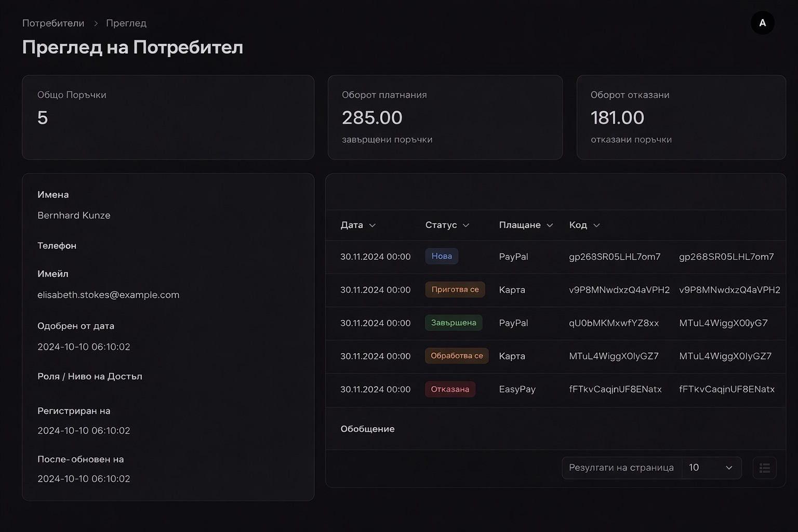Click the Обобщение summary row label
The height and width of the screenshot is (532, 798).
(x=367, y=429)
